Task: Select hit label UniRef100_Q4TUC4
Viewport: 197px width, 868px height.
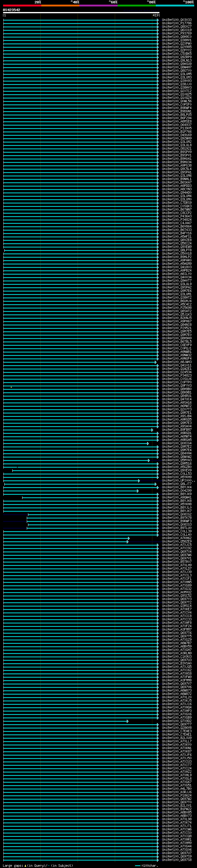Action: [x=177, y=399]
